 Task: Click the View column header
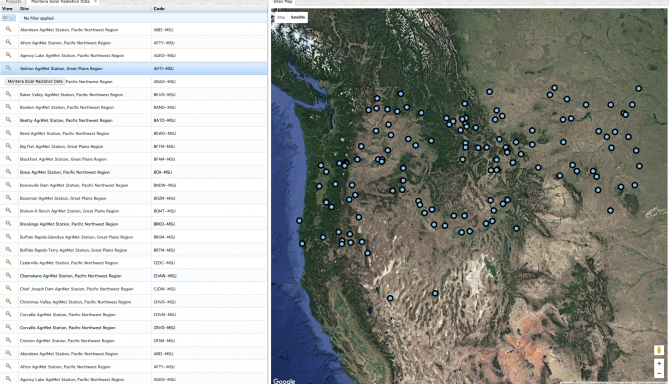pyautogui.click(x=9, y=9)
